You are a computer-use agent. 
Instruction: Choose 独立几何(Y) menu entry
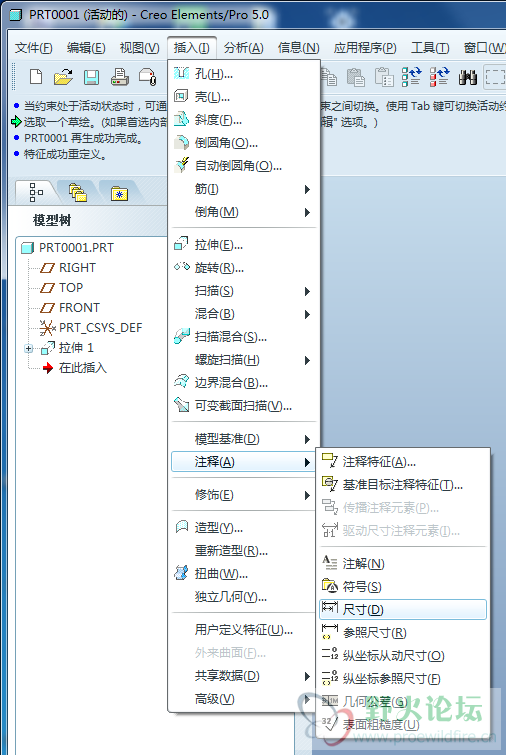(x=244, y=597)
